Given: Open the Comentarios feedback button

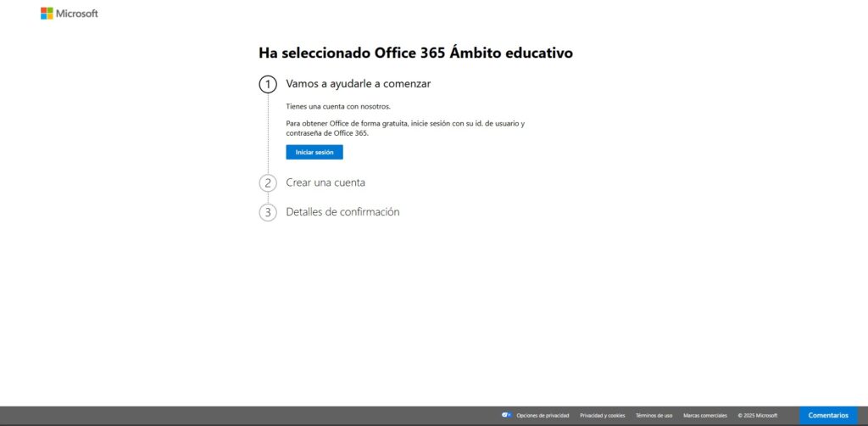Looking at the screenshot, I should [x=828, y=416].
